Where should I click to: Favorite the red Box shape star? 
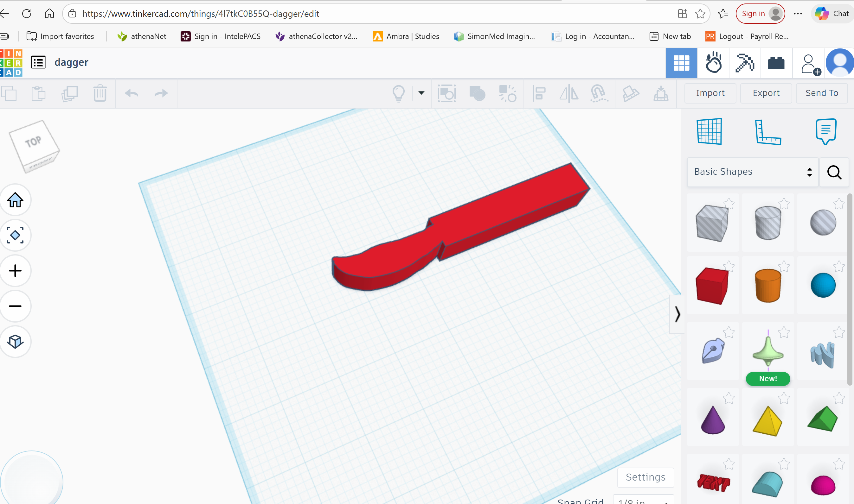729,266
